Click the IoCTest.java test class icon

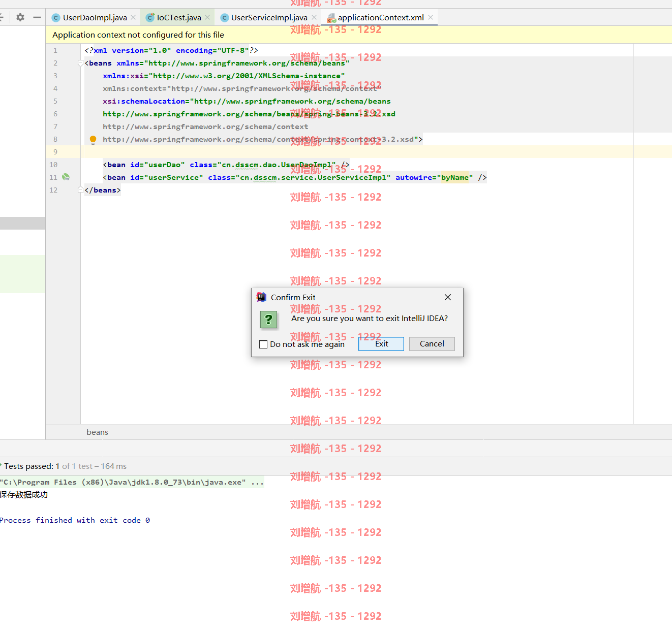pyautogui.click(x=150, y=18)
